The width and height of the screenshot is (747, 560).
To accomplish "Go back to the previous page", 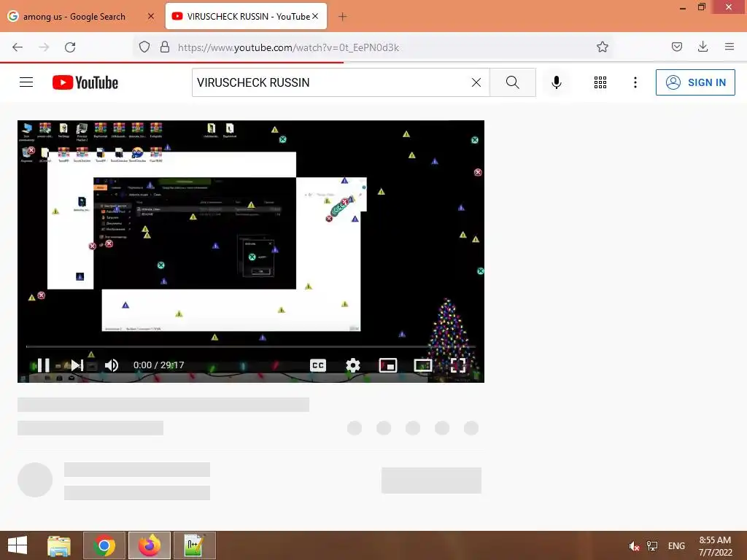I will click(x=18, y=47).
